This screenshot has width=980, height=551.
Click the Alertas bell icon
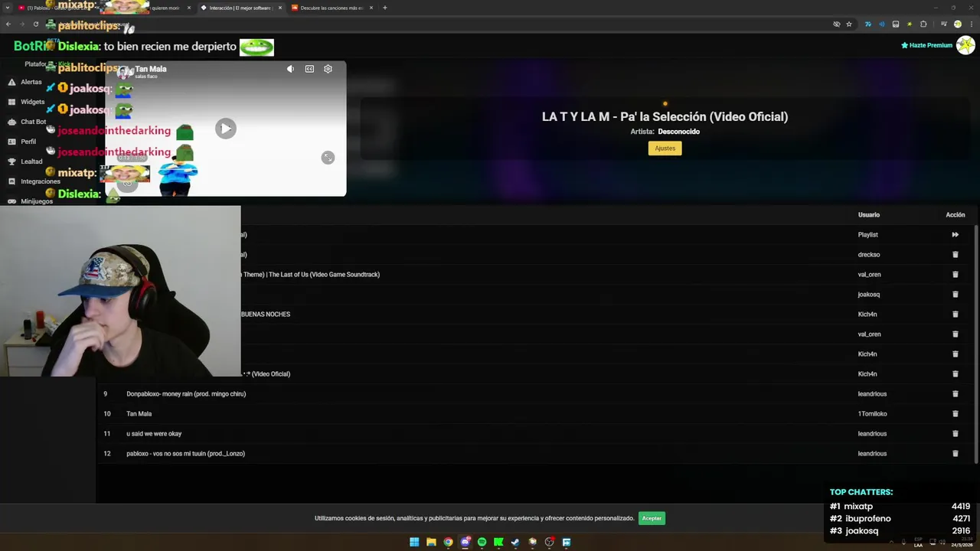(x=11, y=82)
